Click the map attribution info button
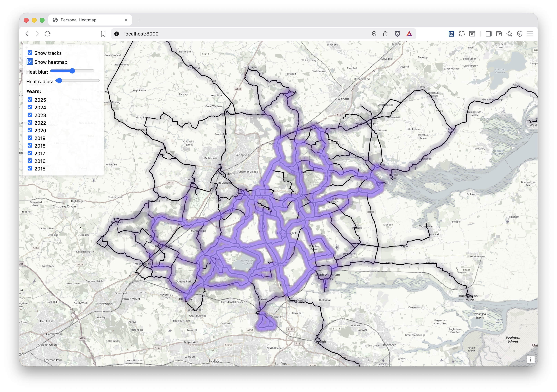The width and height of the screenshot is (557, 392). click(531, 360)
